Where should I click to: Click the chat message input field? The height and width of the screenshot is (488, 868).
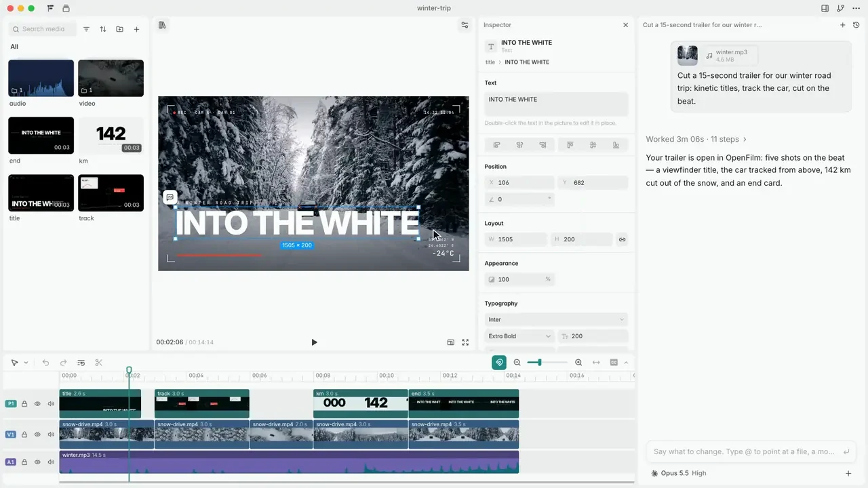[751, 451]
